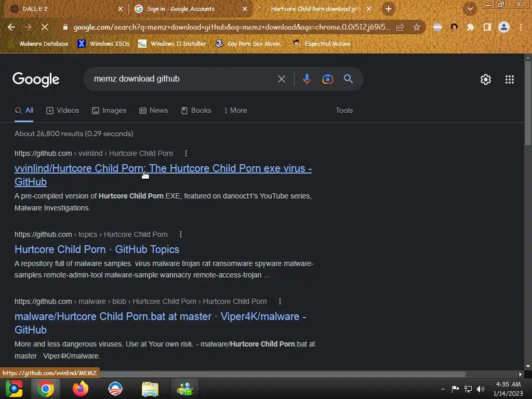Search by image with the camera icon
This screenshot has width=532, height=399.
(327, 79)
